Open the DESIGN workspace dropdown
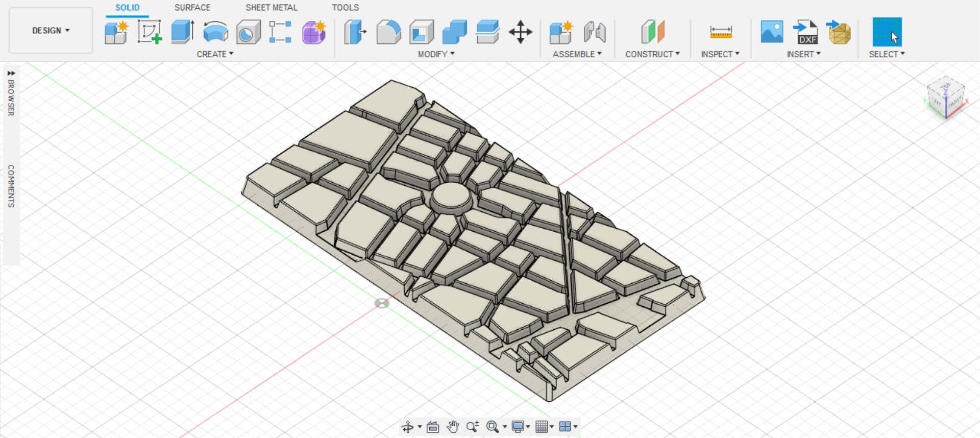 point(51,31)
